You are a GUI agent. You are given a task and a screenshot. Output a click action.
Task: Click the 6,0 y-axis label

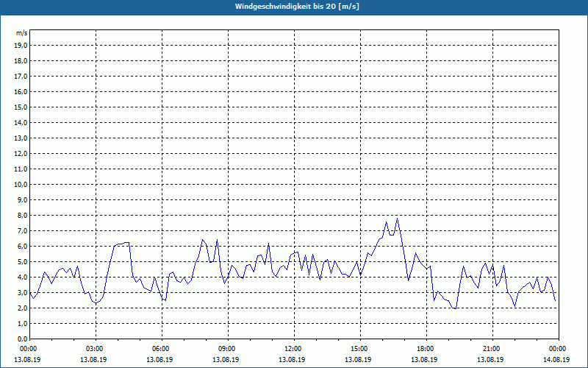(22, 246)
